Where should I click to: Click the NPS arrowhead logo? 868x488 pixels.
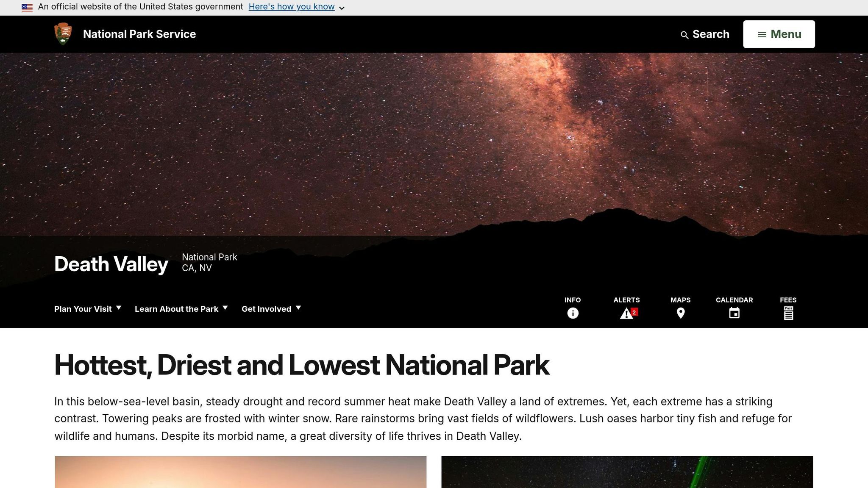click(x=63, y=34)
